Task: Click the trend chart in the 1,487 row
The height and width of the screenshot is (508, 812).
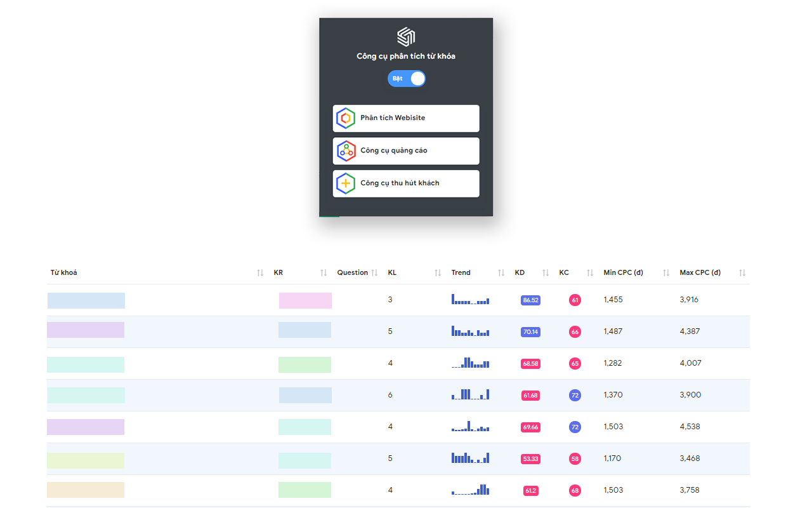Action: click(x=470, y=331)
